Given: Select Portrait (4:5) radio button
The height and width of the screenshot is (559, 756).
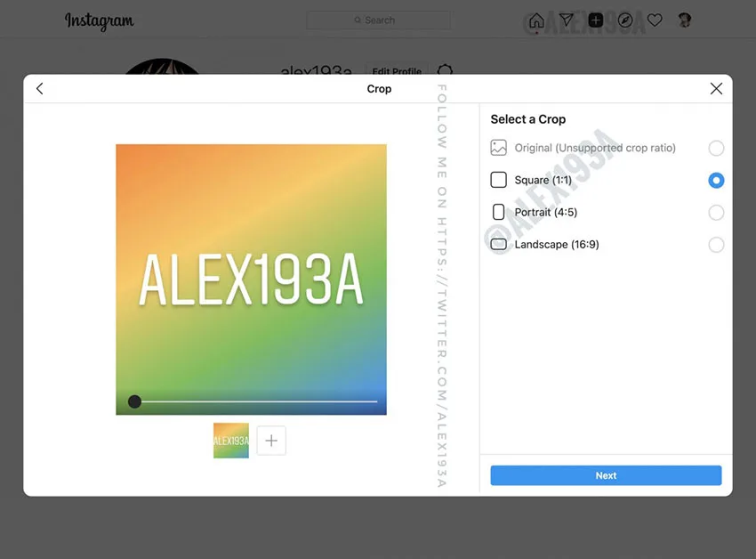Looking at the screenshot, I should 716,213.
